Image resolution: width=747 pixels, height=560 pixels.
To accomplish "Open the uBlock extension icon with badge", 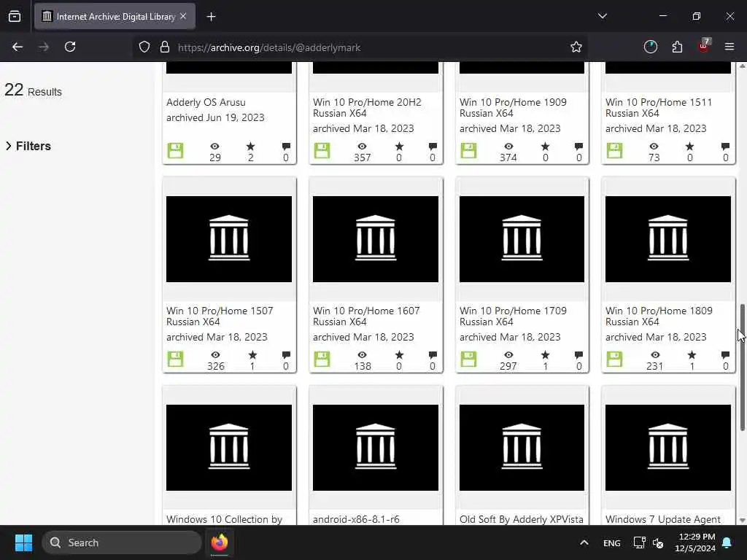I will pyautogui.click(x=704, y=46).
